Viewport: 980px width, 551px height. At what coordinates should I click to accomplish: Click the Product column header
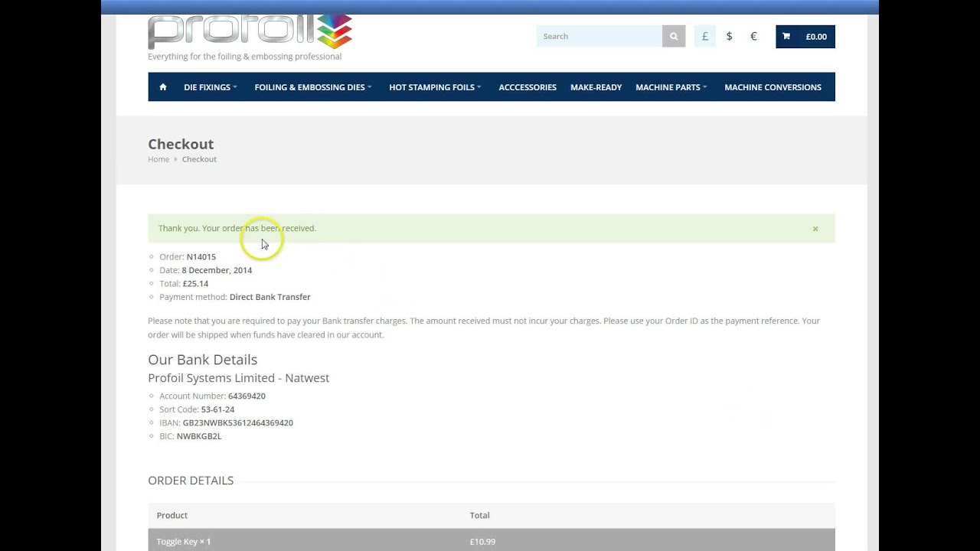pyautogui.click(x=172, y=516)
